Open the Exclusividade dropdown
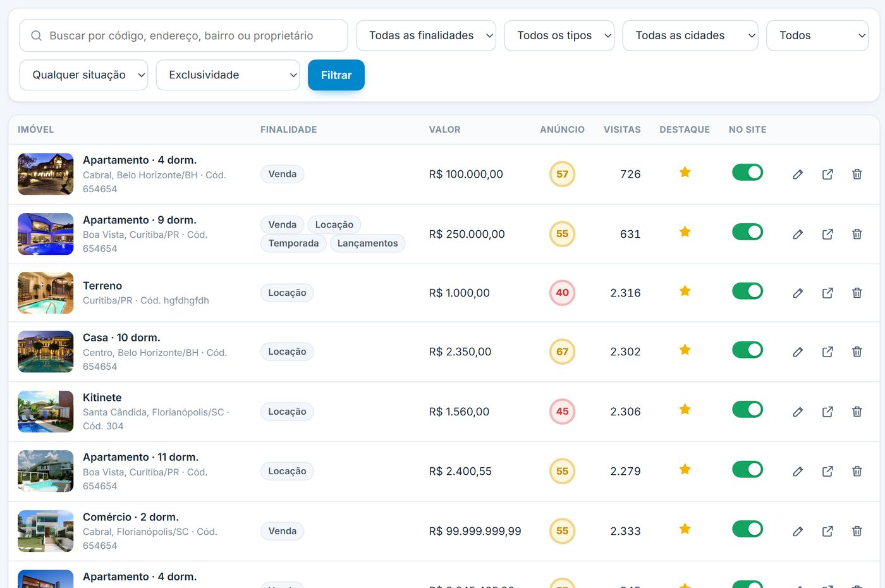 click(228, 75)
